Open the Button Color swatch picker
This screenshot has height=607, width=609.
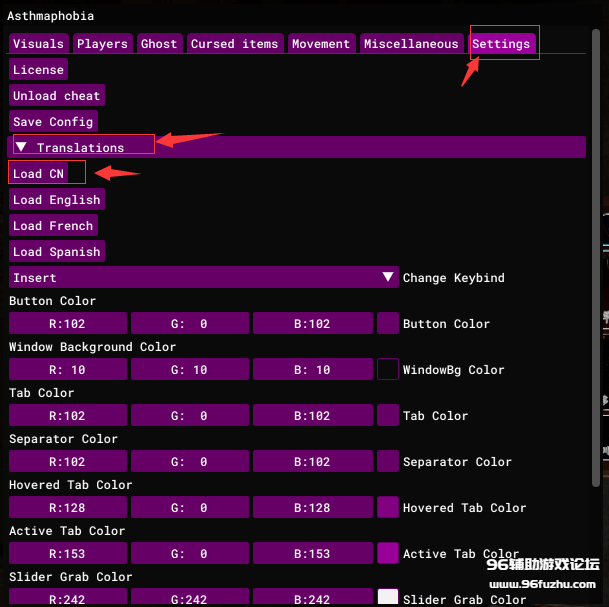click(388, 323)
